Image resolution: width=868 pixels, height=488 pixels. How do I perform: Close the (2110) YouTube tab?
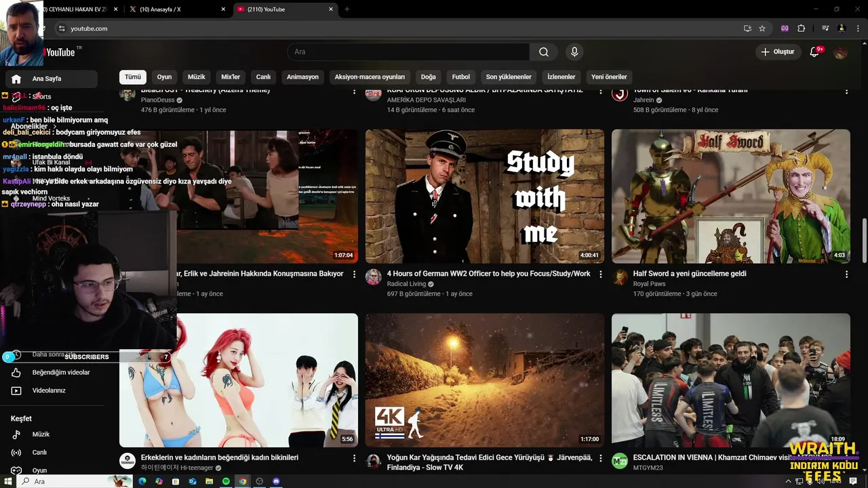point(331,9)
